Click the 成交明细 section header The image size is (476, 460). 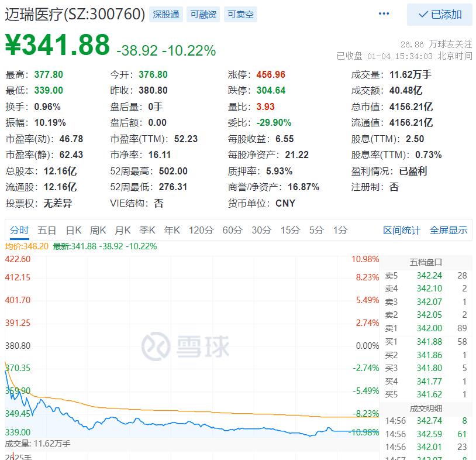click(426, 408)
